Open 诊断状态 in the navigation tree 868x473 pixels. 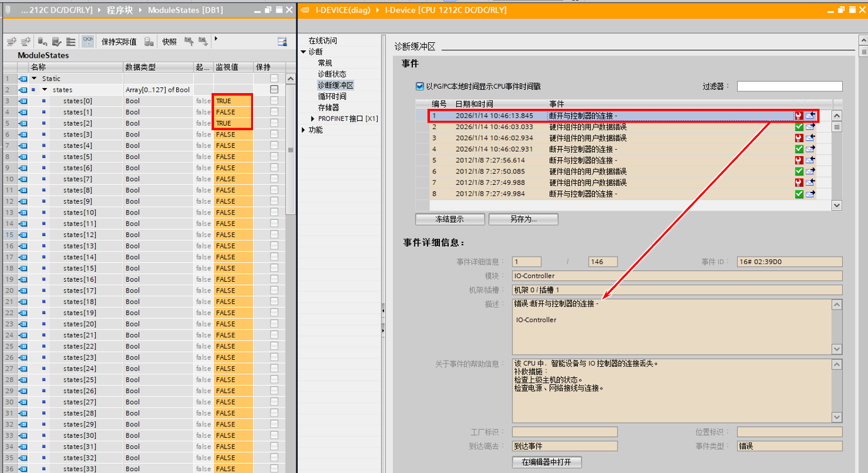pos(332,74)
